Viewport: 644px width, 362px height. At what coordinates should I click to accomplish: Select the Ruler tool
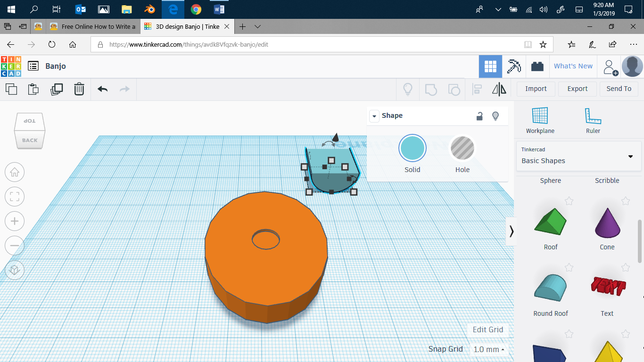click(593, 120)
